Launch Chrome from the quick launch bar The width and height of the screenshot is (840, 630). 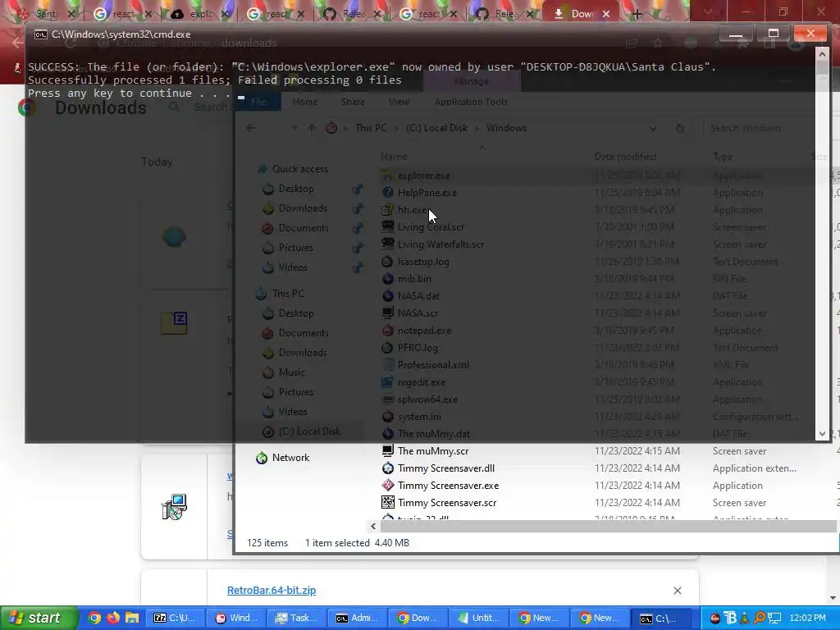(x=94, y=619)
